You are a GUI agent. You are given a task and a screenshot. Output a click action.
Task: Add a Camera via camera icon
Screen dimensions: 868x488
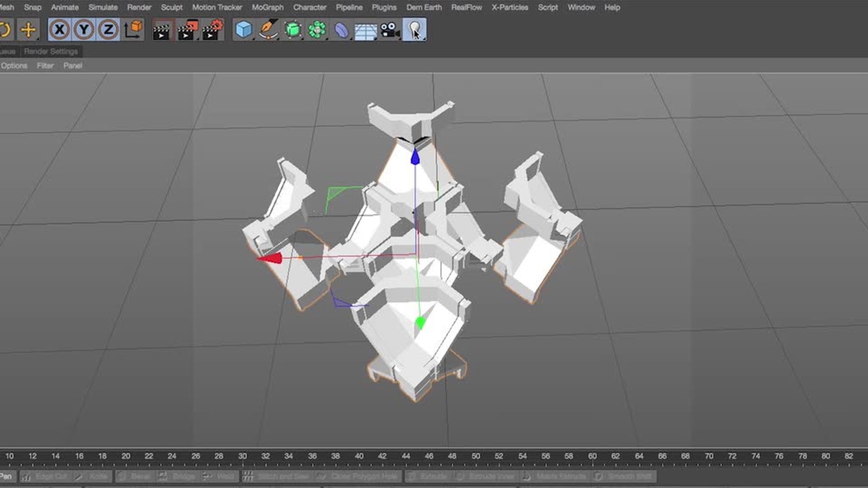[390, 30]
